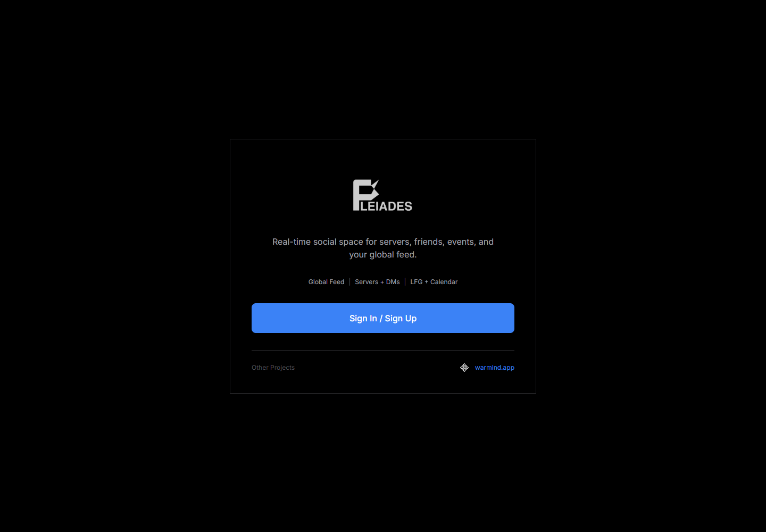Click the Other Projects text
766x532 pixels.
coord(273,368)
